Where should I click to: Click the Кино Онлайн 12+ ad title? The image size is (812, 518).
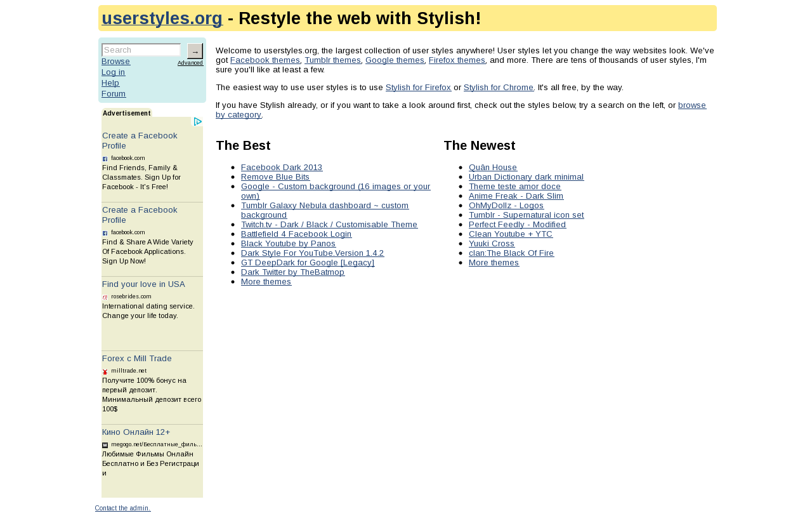click(136, 432)
